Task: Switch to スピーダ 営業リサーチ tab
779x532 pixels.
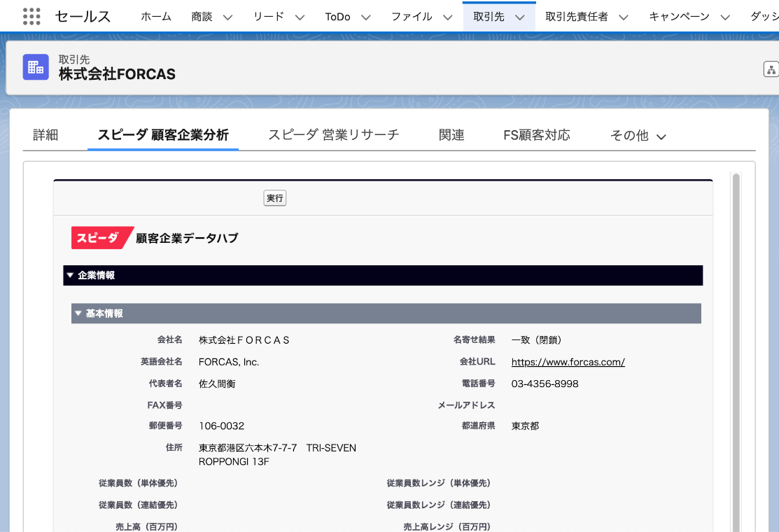Action: click(333, 135)
